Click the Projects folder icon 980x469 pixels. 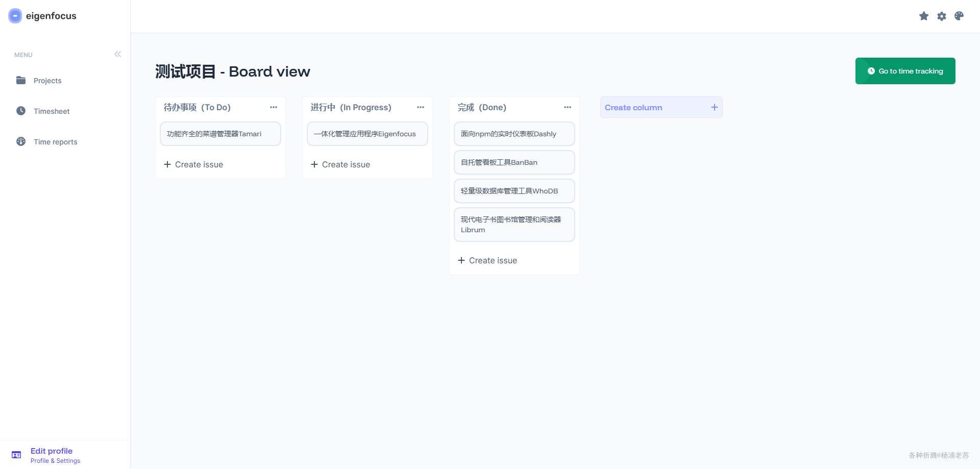pos(21,80)
